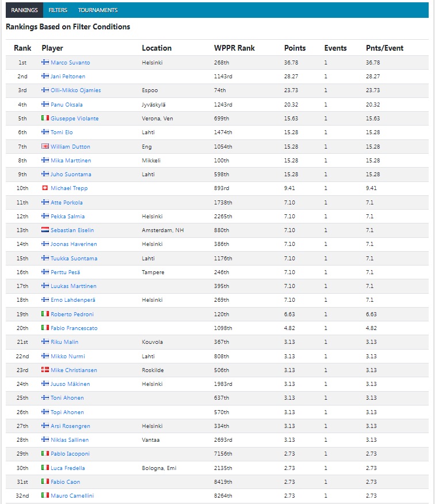Click Netherlands flag beside Sebastian Eiselin
Screen dimensions: 435x504
(45, 230)
